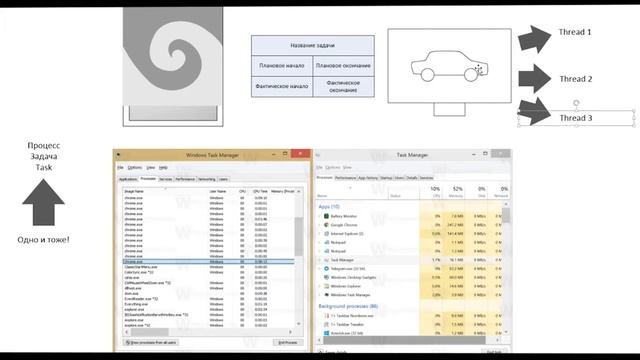The height and width of the screenshot is (360, 640).
Task: Expand the Battery Monitor entry
Action: tap(320, 216)
